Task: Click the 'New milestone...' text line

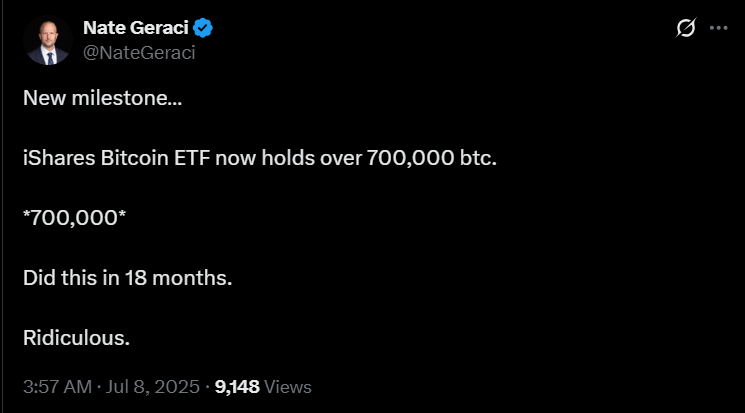Action: (x=103, y=98)
